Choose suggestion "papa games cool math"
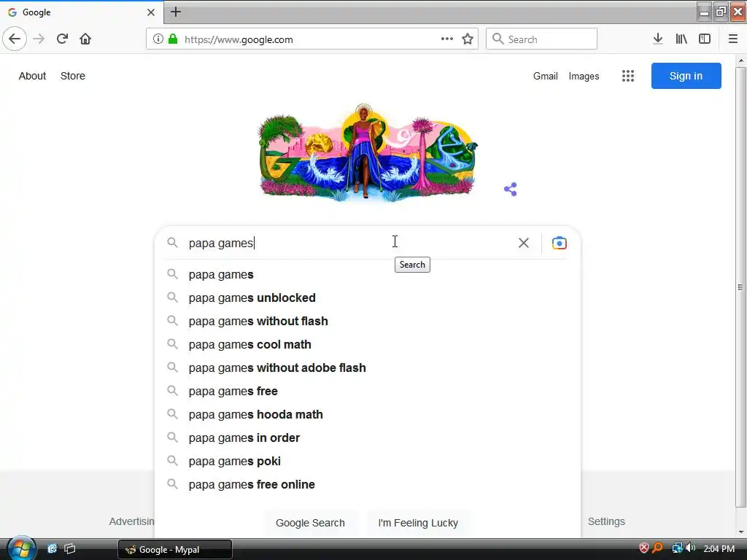The height and width of the screenshot is (560, 747). tap(368, 344)
